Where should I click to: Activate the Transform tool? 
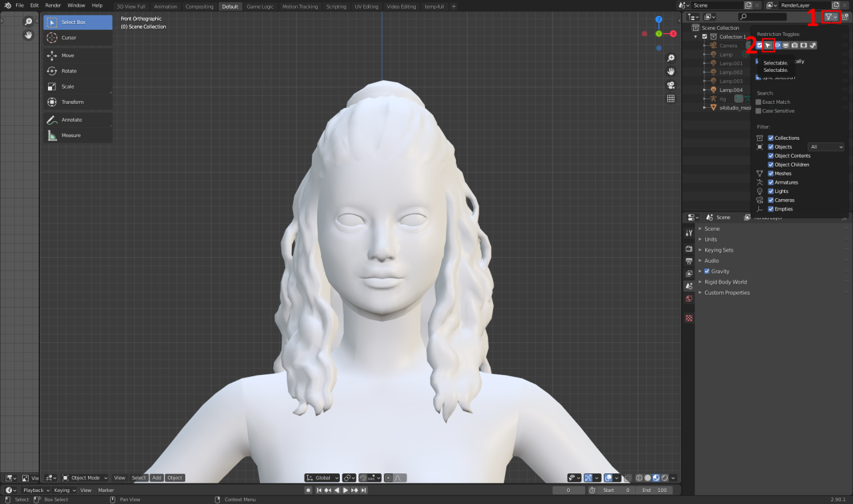click(x=78, y=102)
